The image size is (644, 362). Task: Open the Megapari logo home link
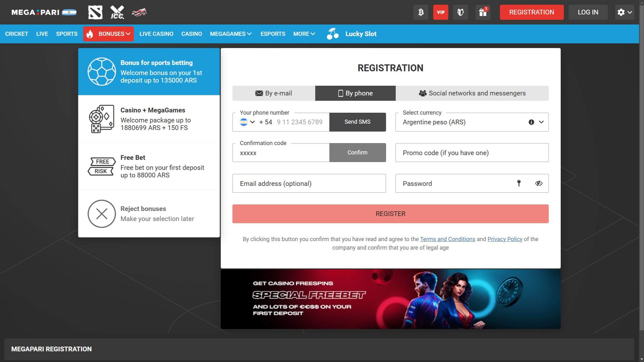coord(44,12)
